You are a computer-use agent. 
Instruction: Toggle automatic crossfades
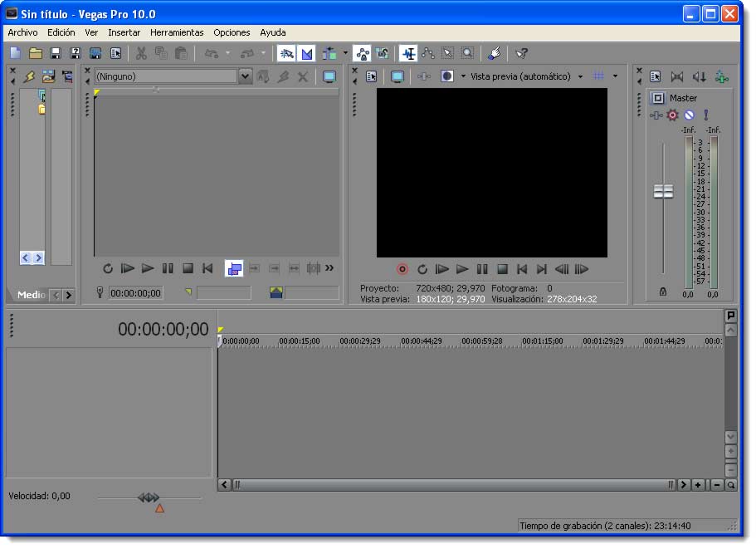[306, 53]
